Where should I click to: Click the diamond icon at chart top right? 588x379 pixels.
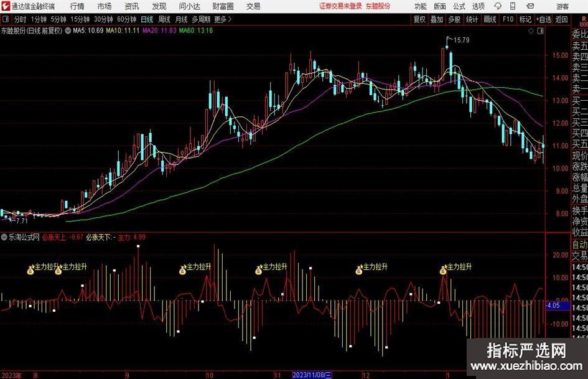point(530,30)
